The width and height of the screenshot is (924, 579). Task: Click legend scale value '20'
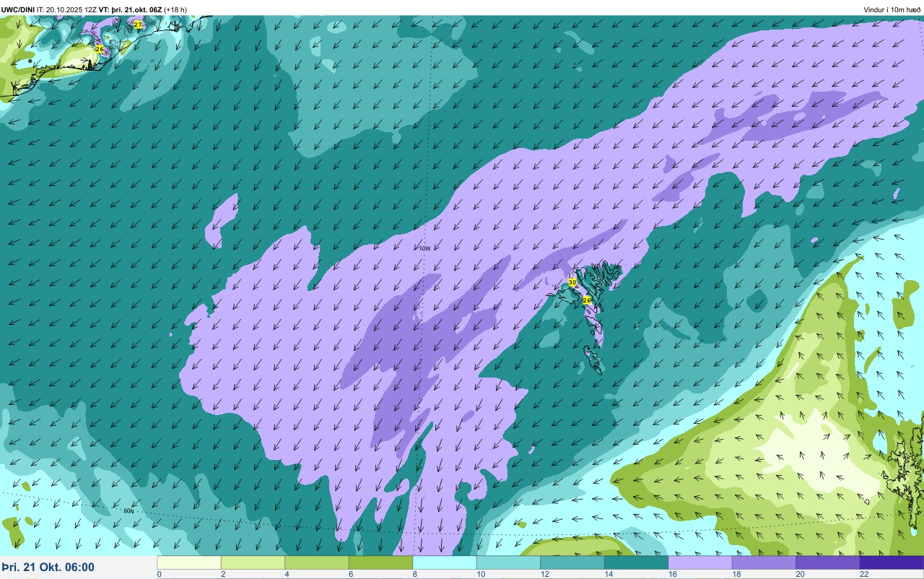799,574
